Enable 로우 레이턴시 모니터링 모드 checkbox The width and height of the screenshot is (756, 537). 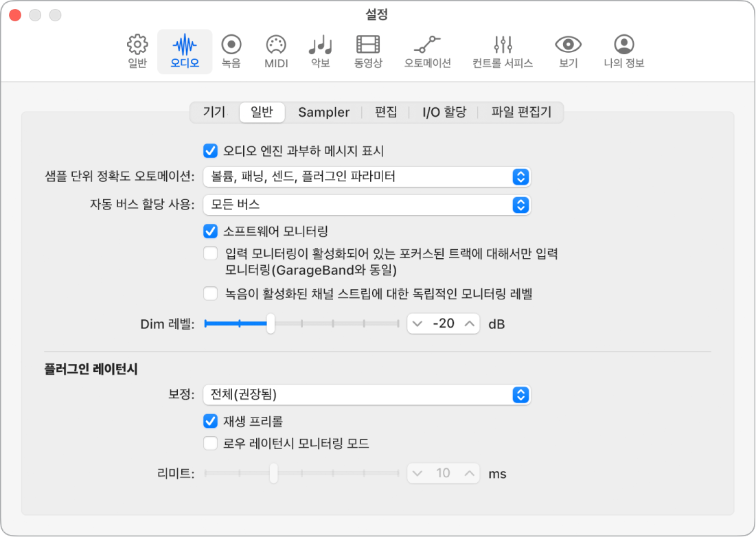(210, 443)
